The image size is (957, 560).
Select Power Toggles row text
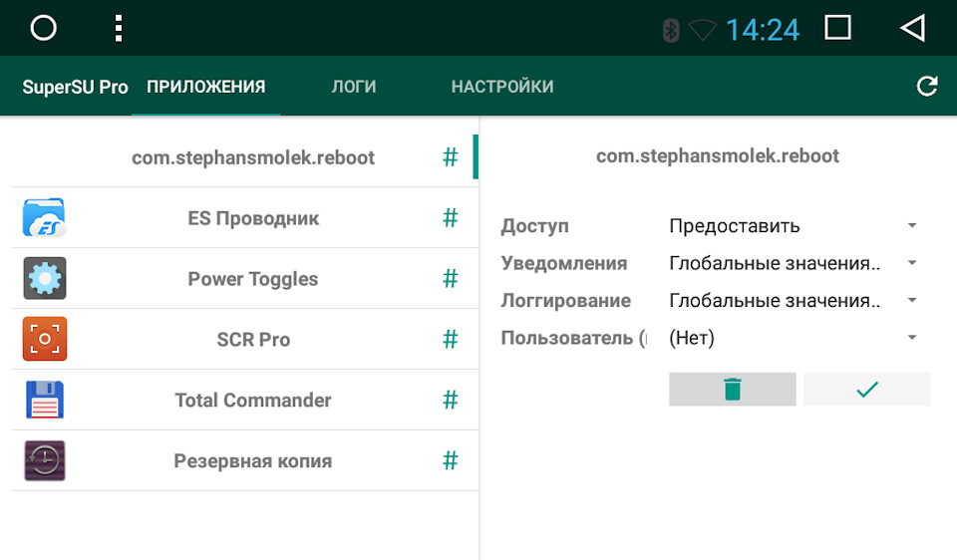pos(253,279)
